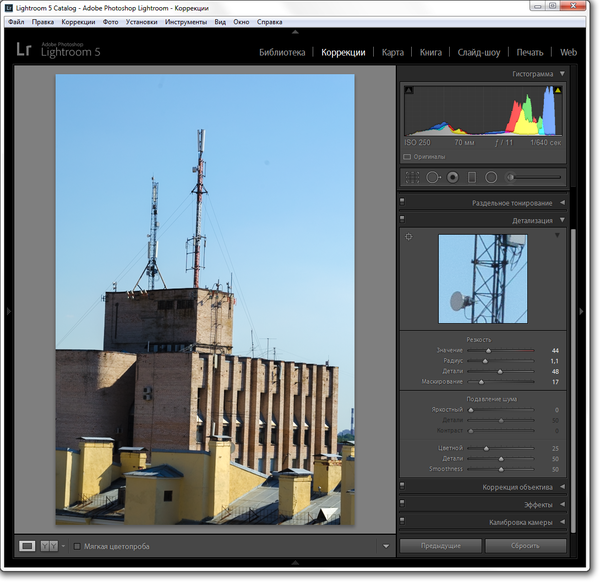Viewport: 600px width, 582px height.
Task: Select the Spot Removal tool
Action: click(x=433, y=177)
